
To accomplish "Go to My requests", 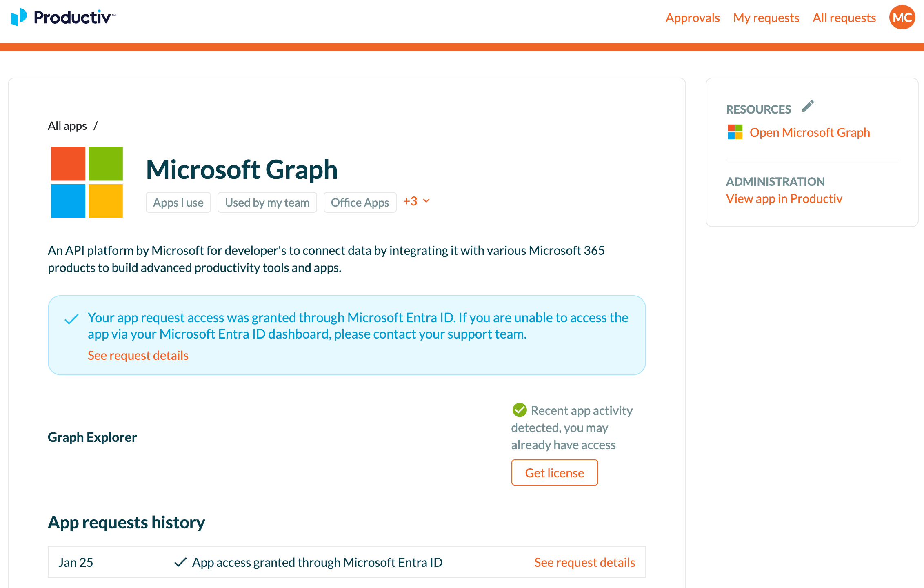I will click(x=766, y=18).
